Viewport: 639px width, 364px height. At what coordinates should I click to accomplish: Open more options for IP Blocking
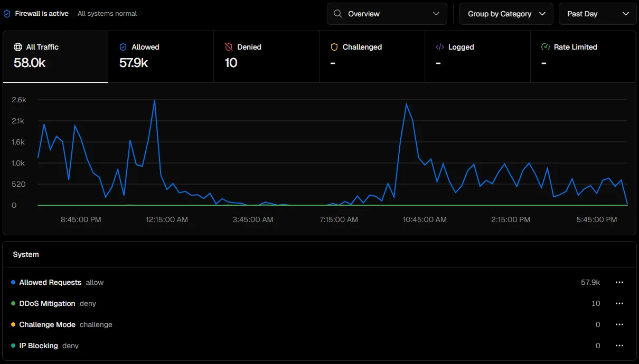tap(619, 346)
